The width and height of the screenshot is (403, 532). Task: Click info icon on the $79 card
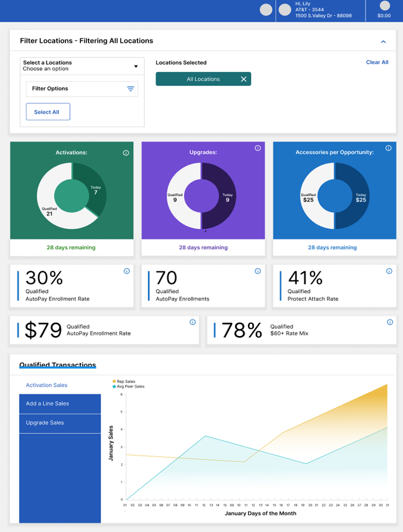pyautogui.click(x=193, y=322)
